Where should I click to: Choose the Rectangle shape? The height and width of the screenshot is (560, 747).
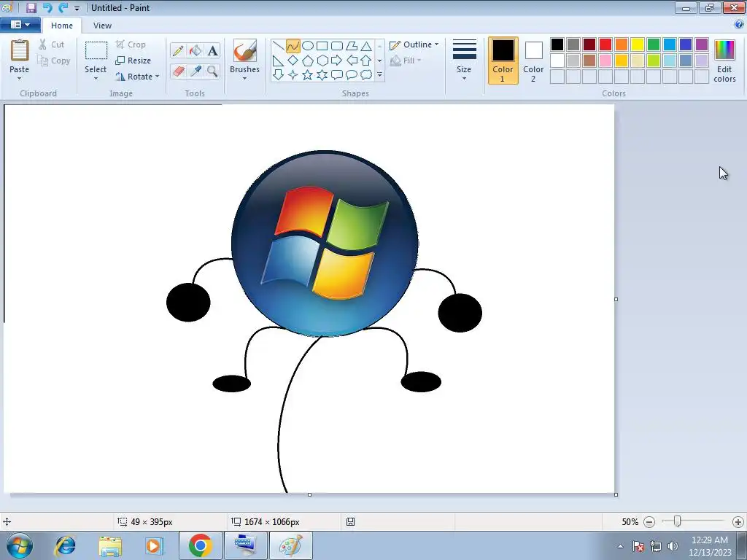coord(322,46)
